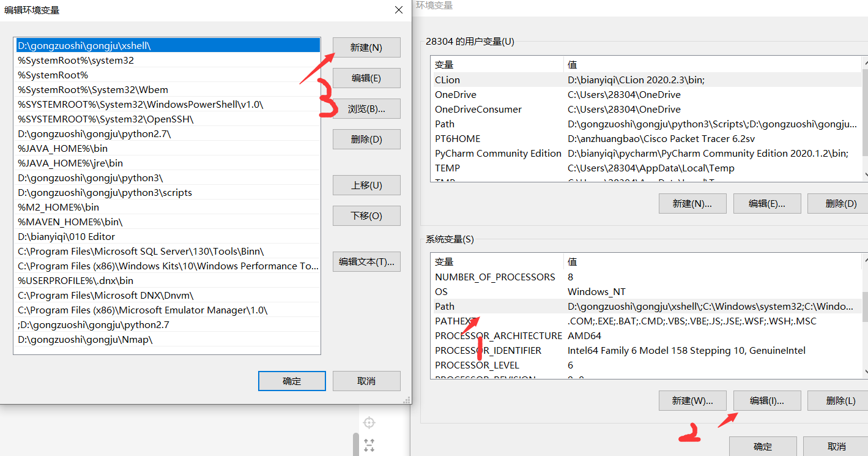This screenshot has width=868, height=456.
Task: Select the Path row in user variables
Action: [646, 124]
